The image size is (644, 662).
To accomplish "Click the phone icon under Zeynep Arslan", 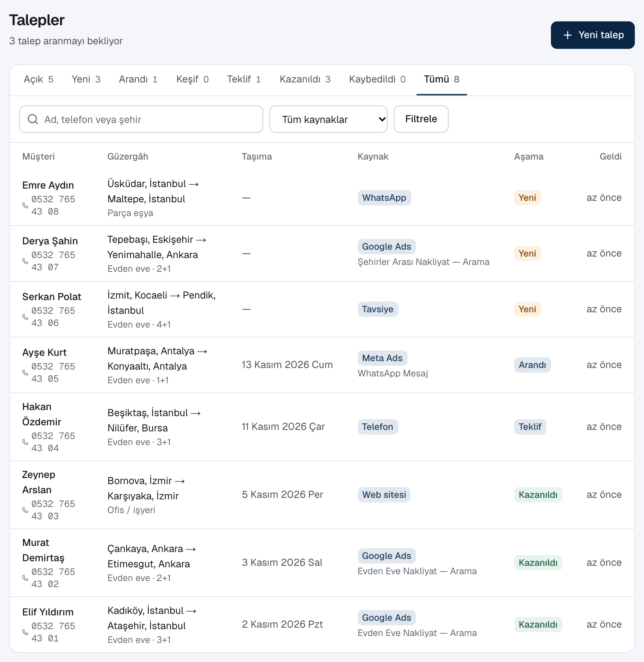I will pos(25,510).
